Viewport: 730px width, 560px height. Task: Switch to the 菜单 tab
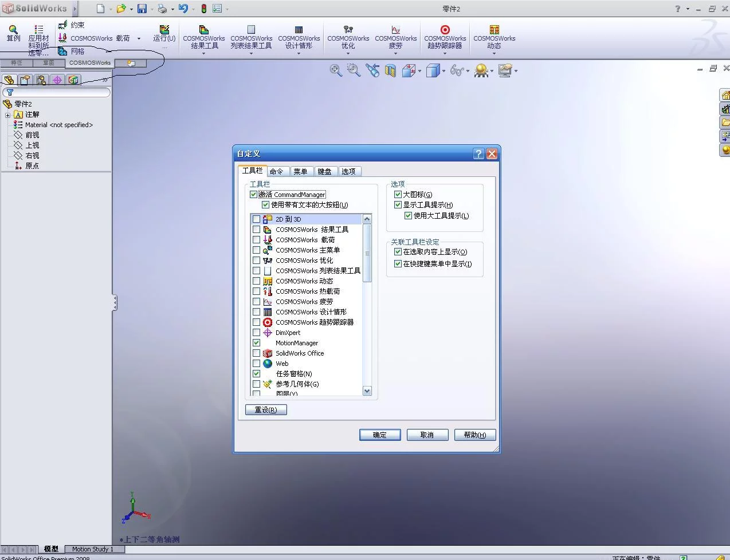[300, 171]
